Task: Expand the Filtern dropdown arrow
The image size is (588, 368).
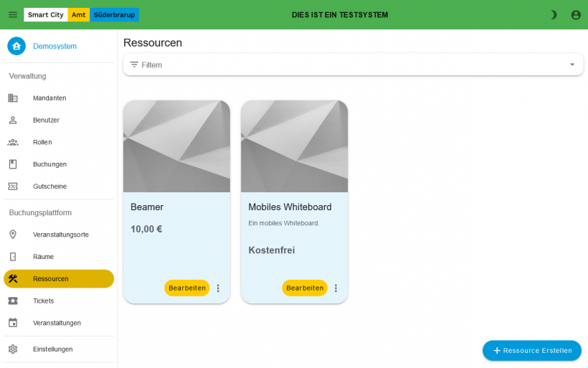Action: point(572,65)
